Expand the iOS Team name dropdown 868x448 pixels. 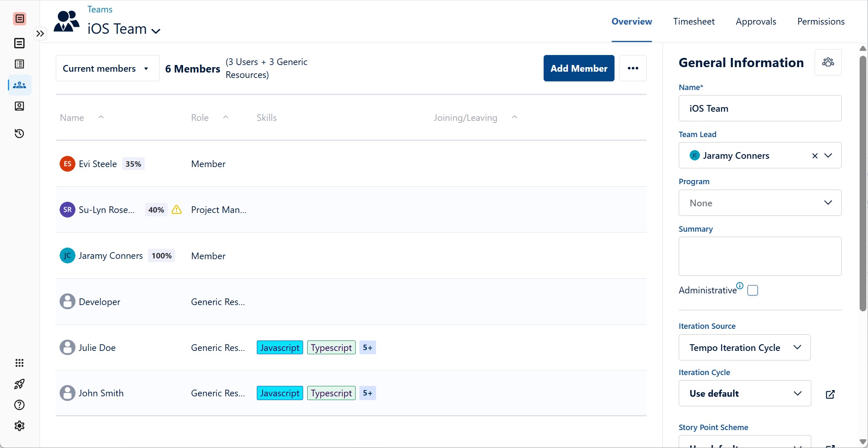pos(156,30)
